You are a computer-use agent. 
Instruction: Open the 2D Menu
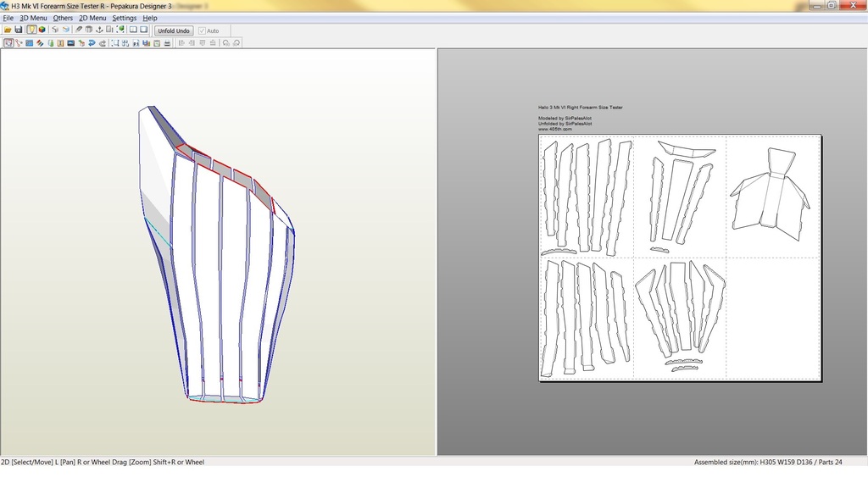point(92,18)
